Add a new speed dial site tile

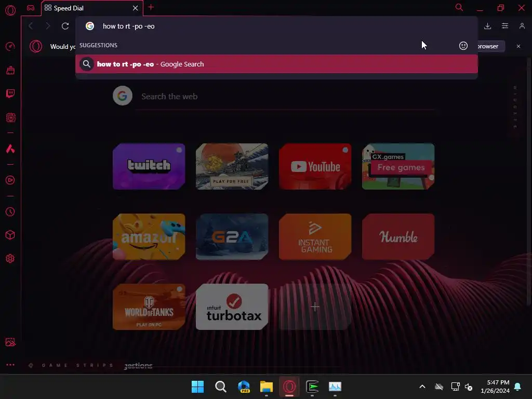[315, 307]
